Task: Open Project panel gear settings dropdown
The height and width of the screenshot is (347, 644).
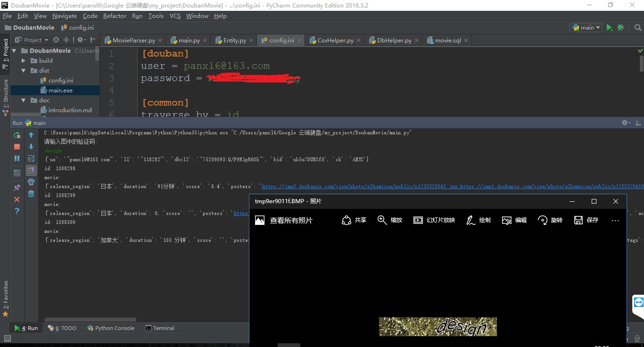Action: point(81,40)
